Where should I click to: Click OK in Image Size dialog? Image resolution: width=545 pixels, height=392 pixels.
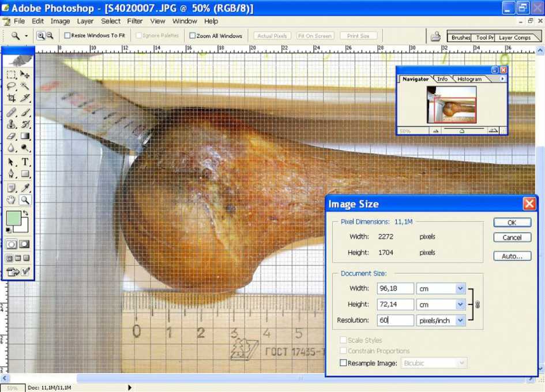point(512,223)
